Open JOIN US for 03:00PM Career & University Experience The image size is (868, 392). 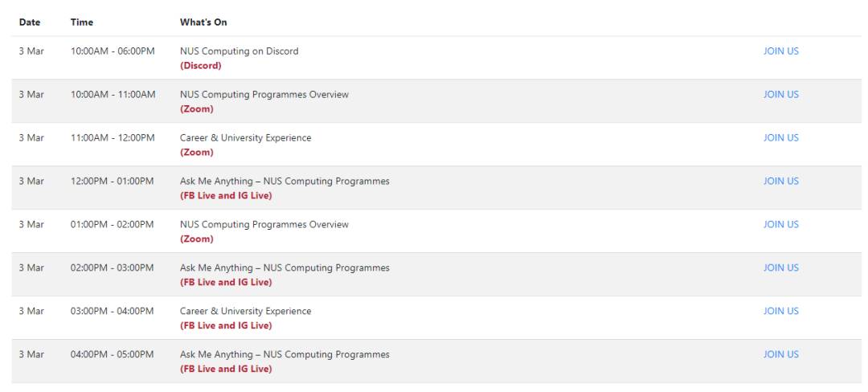point(780,312)
